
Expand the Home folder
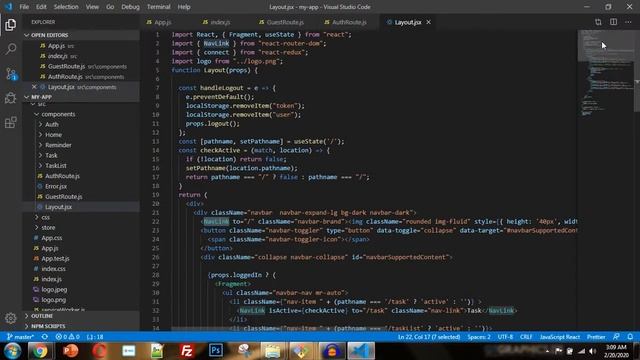tap(53, 135)
